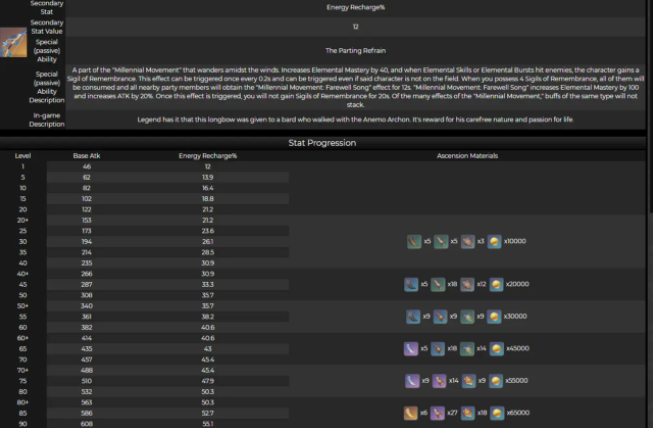Click the Base Atk value 340

87,306
